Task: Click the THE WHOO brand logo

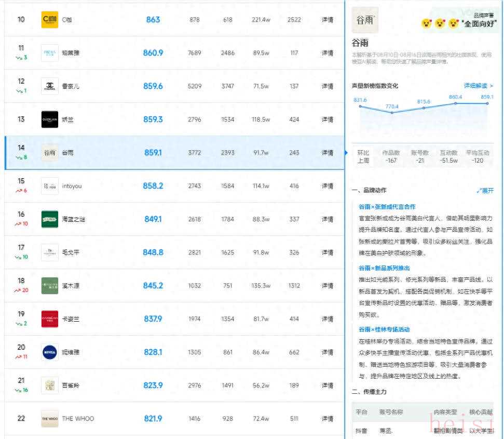Action: click(50, 419)
